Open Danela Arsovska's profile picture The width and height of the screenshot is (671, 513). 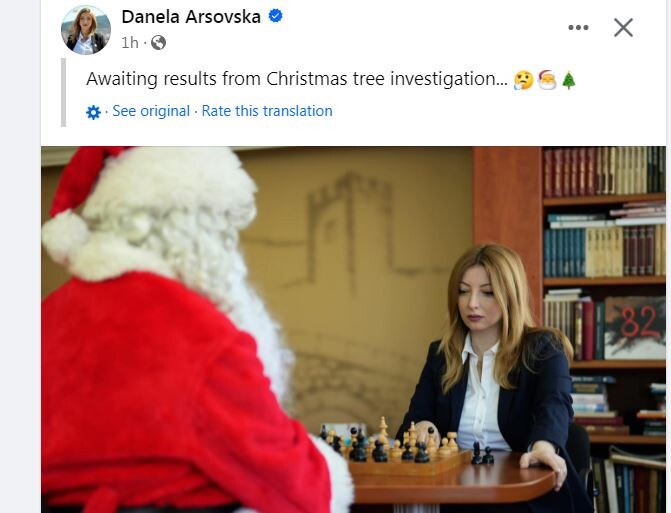click(x=86, y=30)
